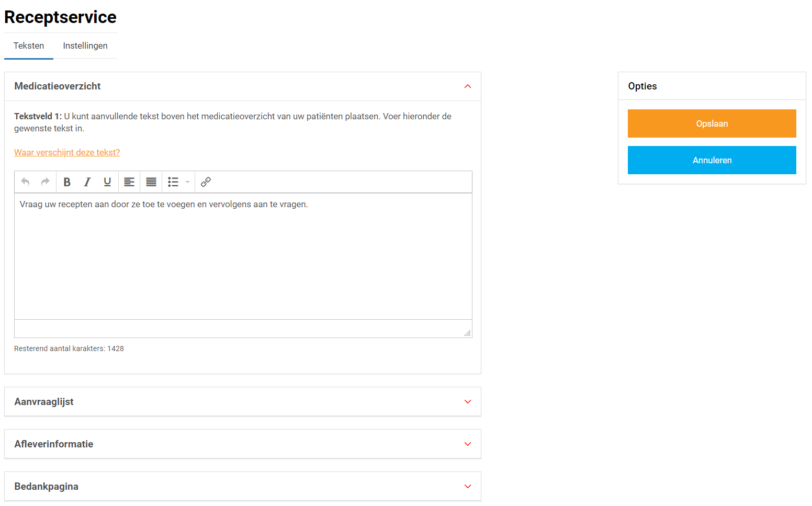The image size is (812, 506).
Task: Save changes with the Opslaan button
Action: coord(712,123)
